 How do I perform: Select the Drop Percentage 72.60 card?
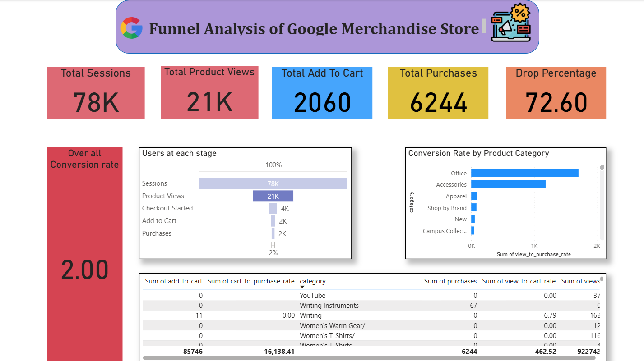(556, 92)
